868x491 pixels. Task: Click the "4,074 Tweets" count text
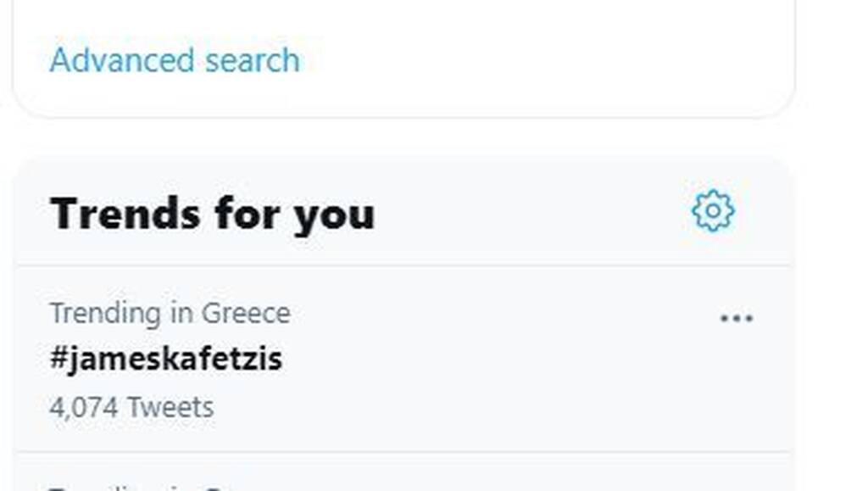tap(131, 407)
